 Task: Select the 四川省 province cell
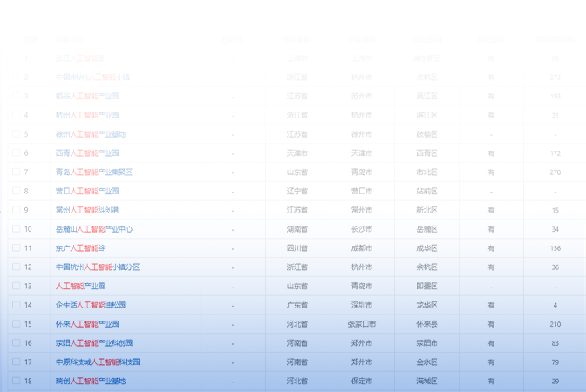coord(297,248)
